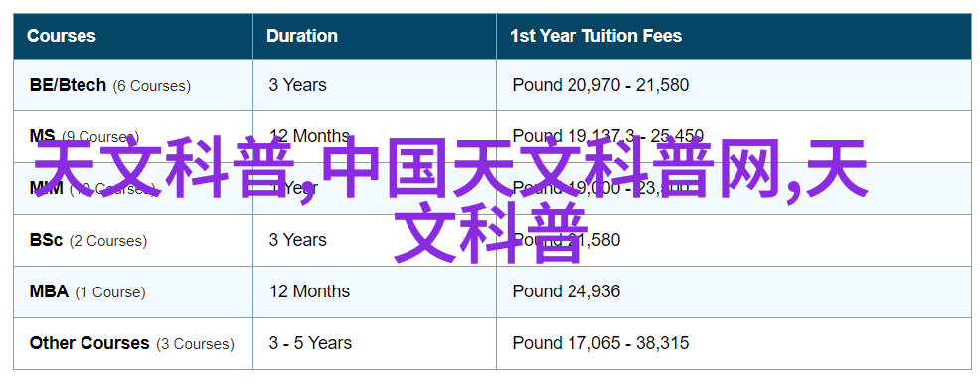Viewport: 980px width, 384px height.
Task: Select the Other Courses cell
Action: (x=133, y=343)
